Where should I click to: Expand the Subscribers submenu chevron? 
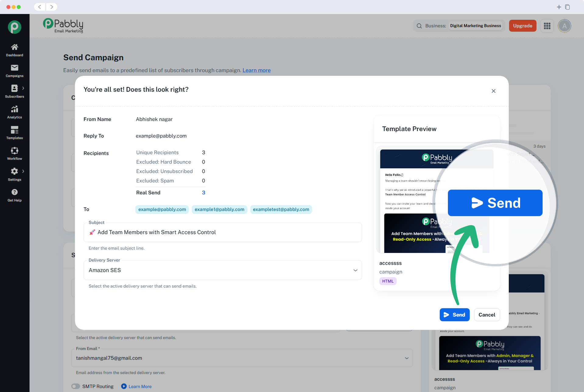(x=23, y=88)
